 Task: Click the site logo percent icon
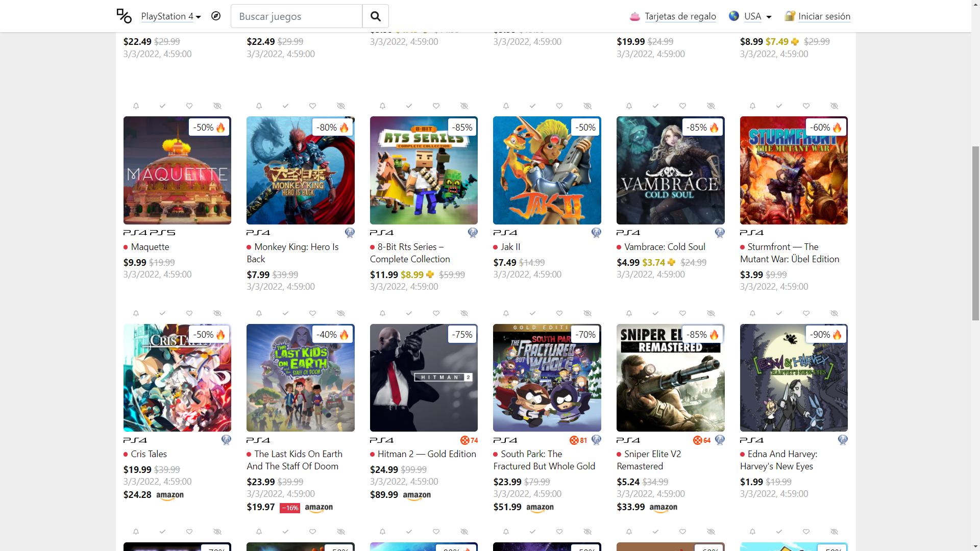(x=124, y=16)
